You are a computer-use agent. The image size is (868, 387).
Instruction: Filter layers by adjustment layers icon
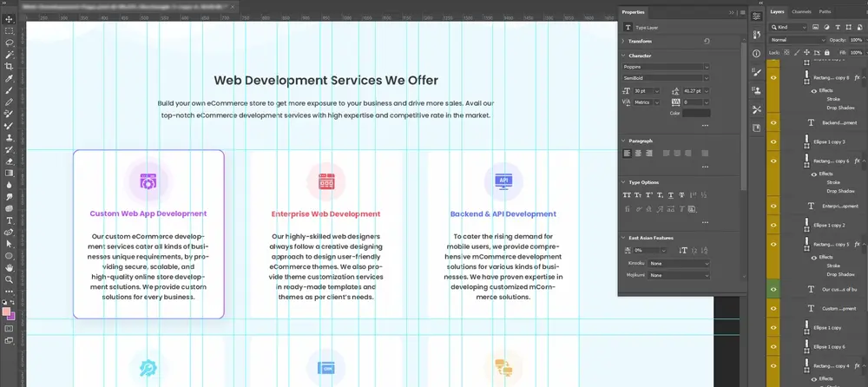[827, 27]
